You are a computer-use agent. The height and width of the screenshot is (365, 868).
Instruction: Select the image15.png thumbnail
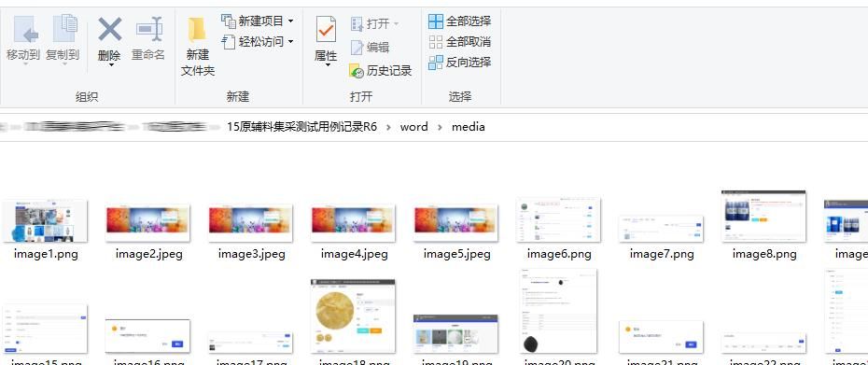pos(45,329)
